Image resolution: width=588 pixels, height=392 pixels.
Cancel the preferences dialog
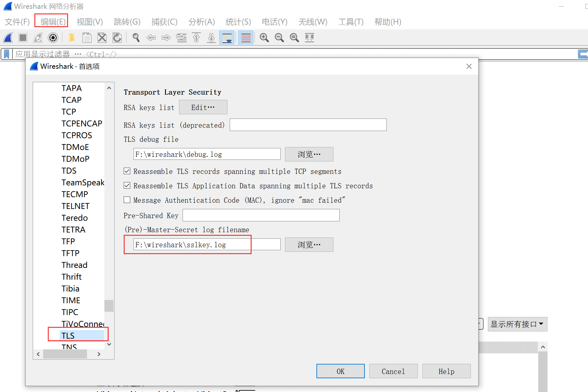(x=394, y=371)
